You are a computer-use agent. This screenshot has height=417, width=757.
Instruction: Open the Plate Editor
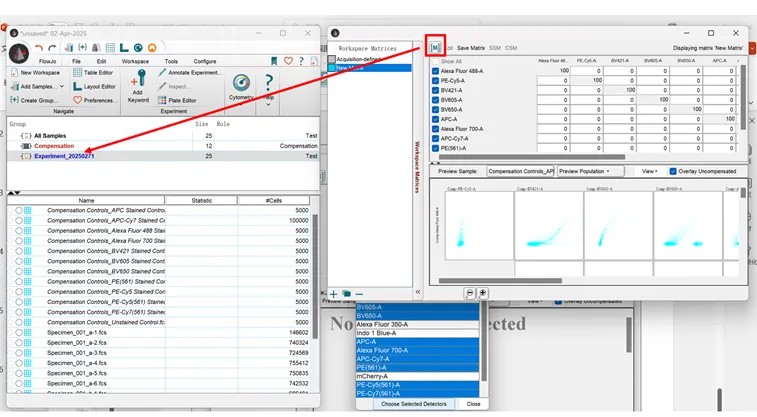click(180, 100)
